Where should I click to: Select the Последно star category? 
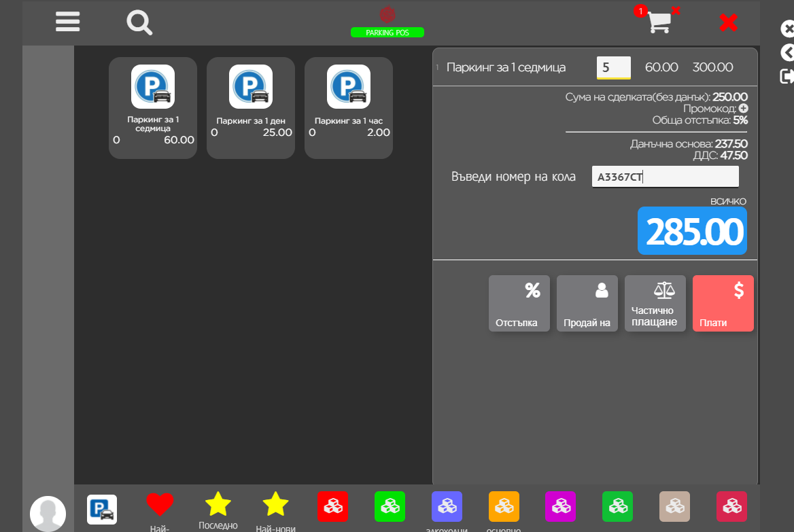pyautogui.click(x=218, y=505)
